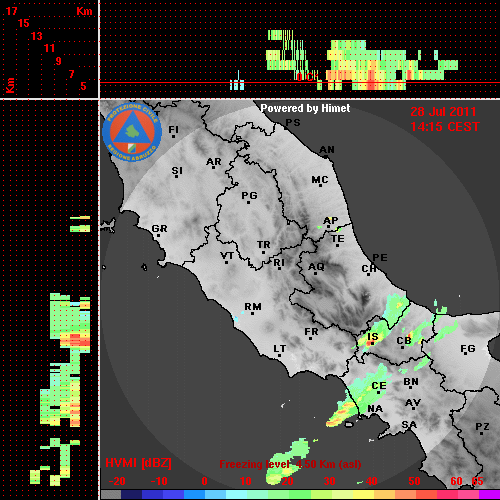500x500 pixels.
Task: Click the 'RM' city label on the map
Action: tap(253, 307)
